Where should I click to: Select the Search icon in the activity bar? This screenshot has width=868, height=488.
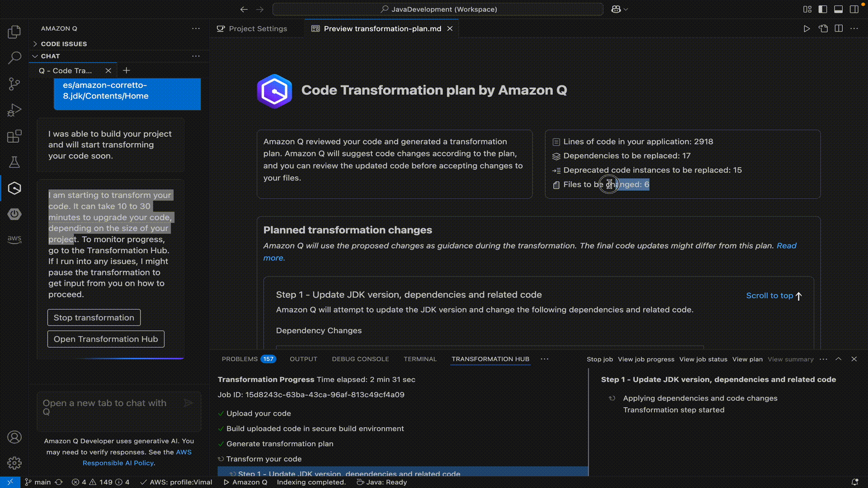[14, 58]
